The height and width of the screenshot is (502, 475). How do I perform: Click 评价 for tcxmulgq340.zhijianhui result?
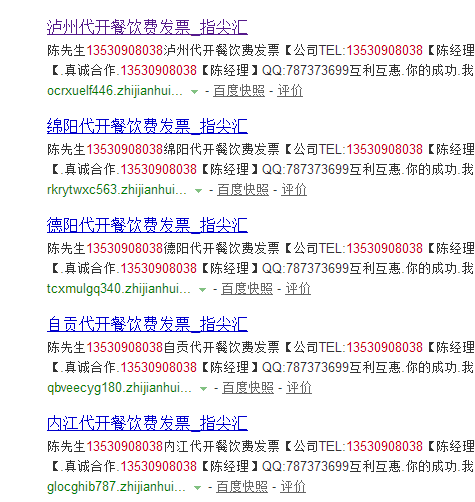tap(298, 289)
